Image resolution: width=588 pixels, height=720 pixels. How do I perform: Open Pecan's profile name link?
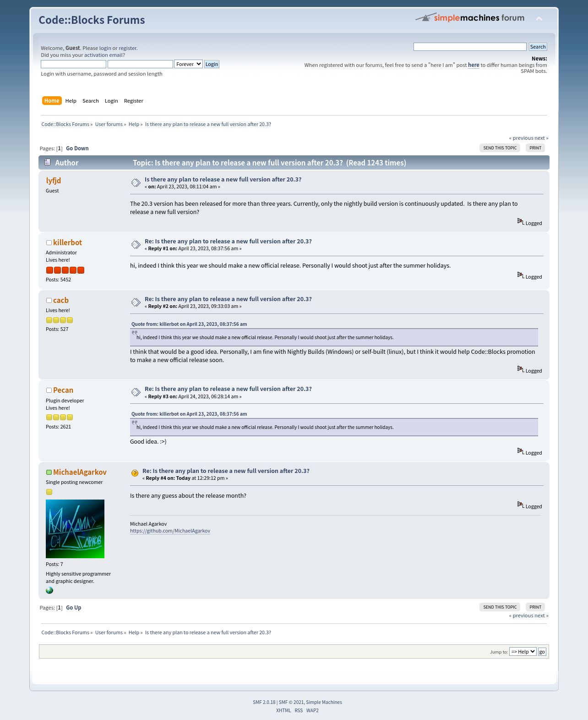pyautogui.click(x=63, y=390)
